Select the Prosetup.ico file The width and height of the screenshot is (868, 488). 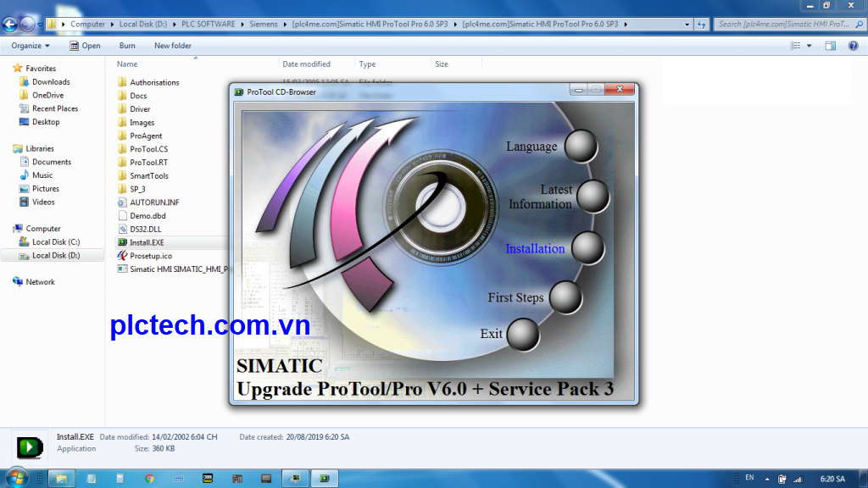pyautogui.click(x=145, y=256)
